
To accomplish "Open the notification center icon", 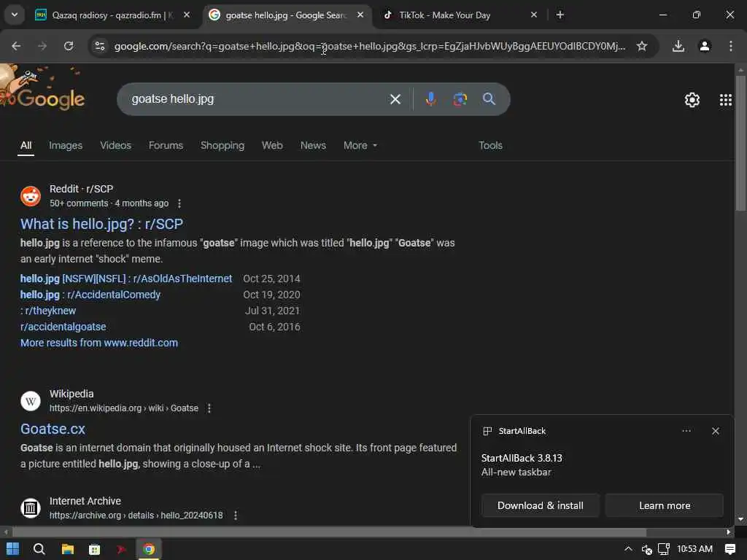I will pos(729,549).
